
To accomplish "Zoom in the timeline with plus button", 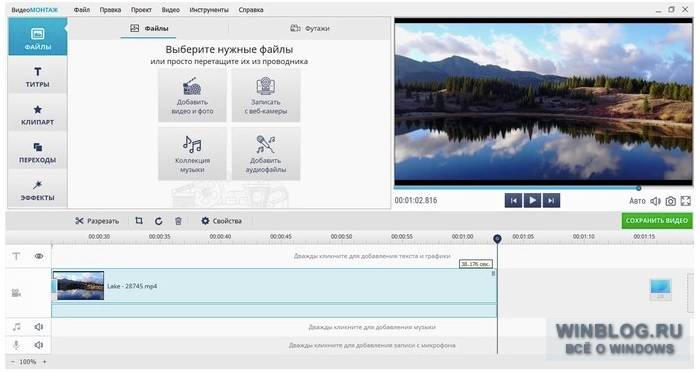I will pyautogui.click(x=45, y=362).
